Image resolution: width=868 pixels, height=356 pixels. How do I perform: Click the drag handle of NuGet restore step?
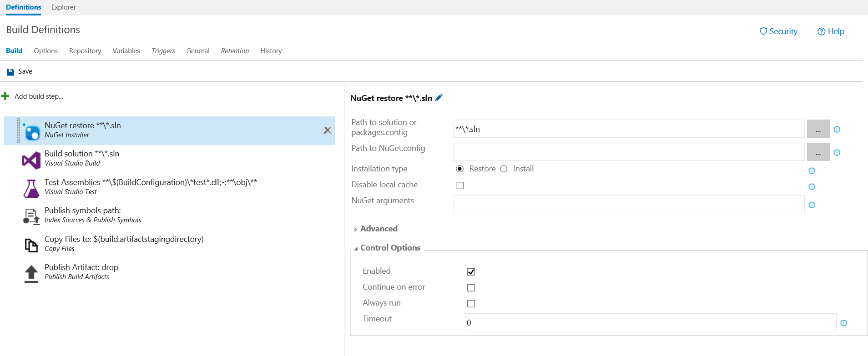coord(19,130)
